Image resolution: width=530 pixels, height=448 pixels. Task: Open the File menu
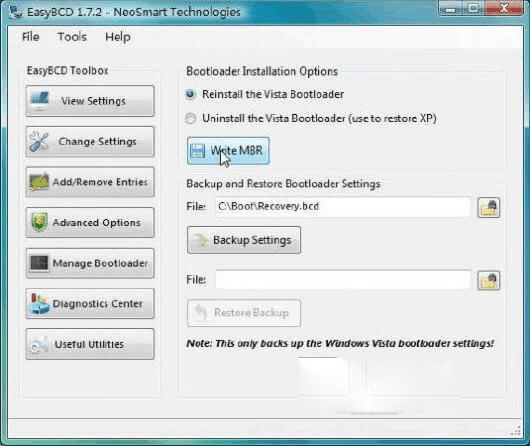pos(31,37)
